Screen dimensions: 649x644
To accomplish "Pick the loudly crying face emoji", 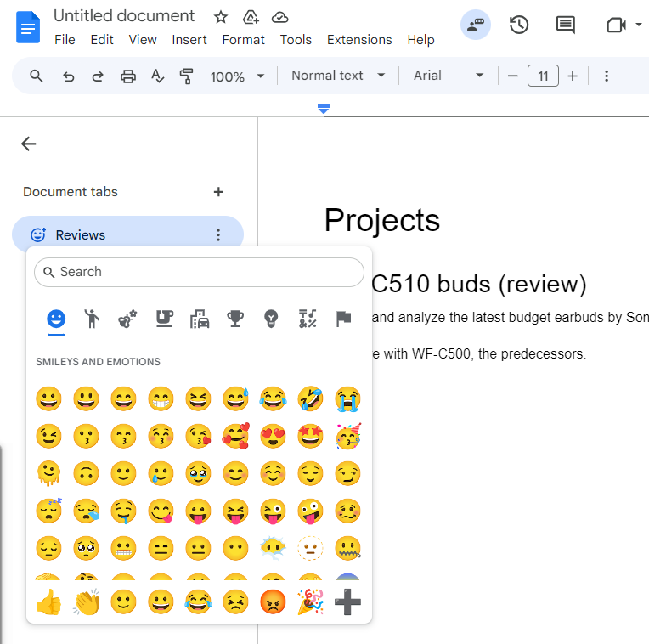I will click(347, 399).
